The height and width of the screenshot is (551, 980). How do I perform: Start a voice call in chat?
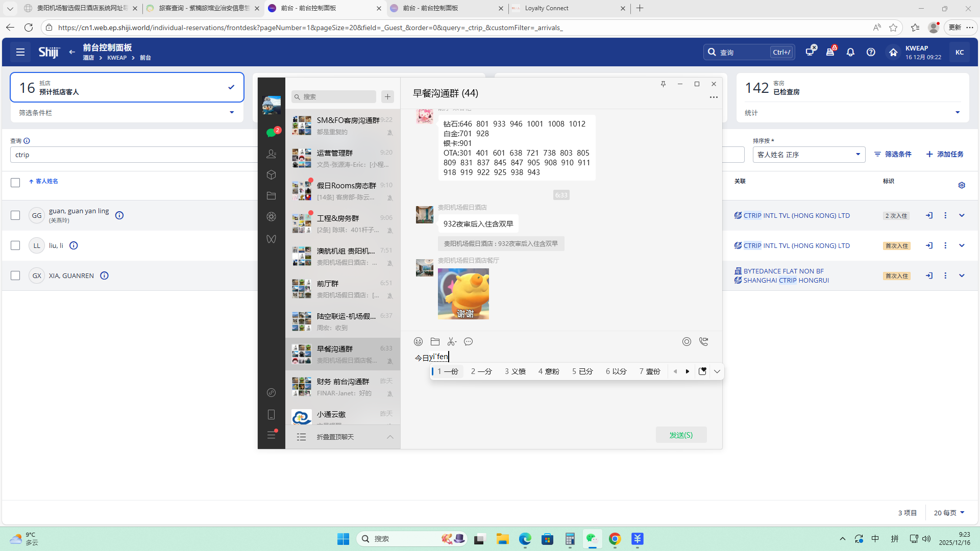tap(704, 342)
